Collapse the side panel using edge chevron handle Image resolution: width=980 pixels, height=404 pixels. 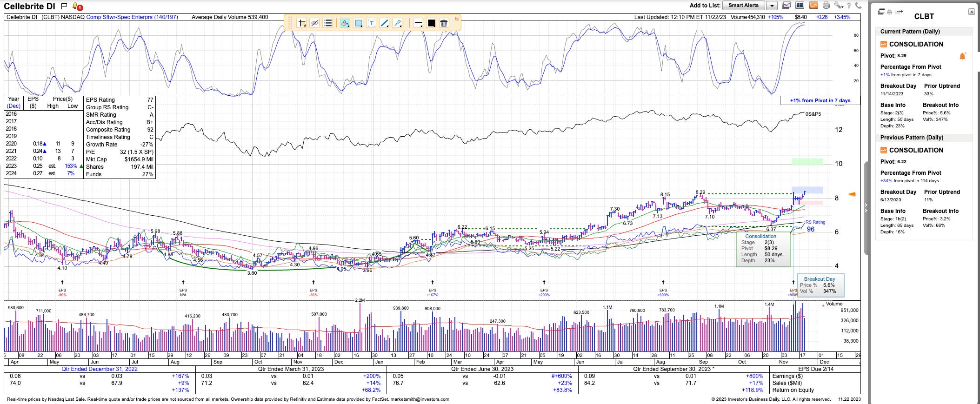(866, 208)
